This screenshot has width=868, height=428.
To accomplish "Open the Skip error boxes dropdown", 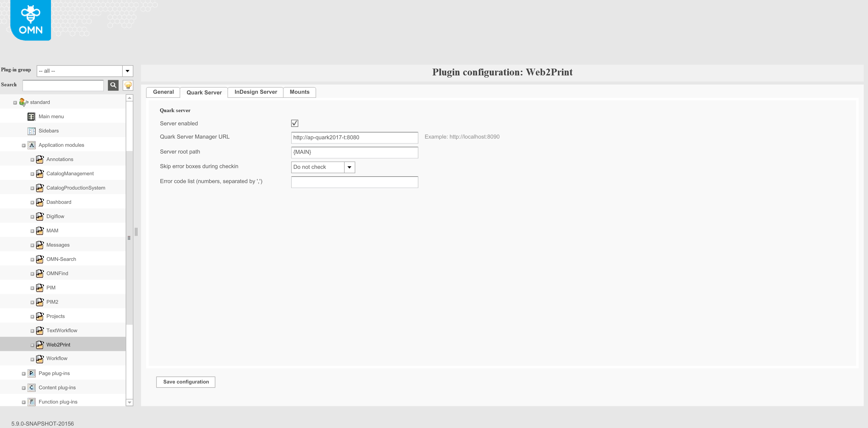I will [349, 167].
